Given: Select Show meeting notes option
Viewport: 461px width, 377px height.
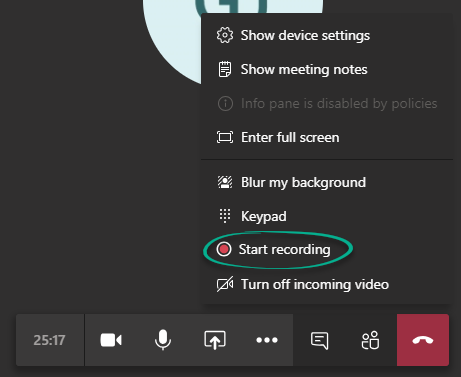Looking at the screenshot, I should pos(327,69).
